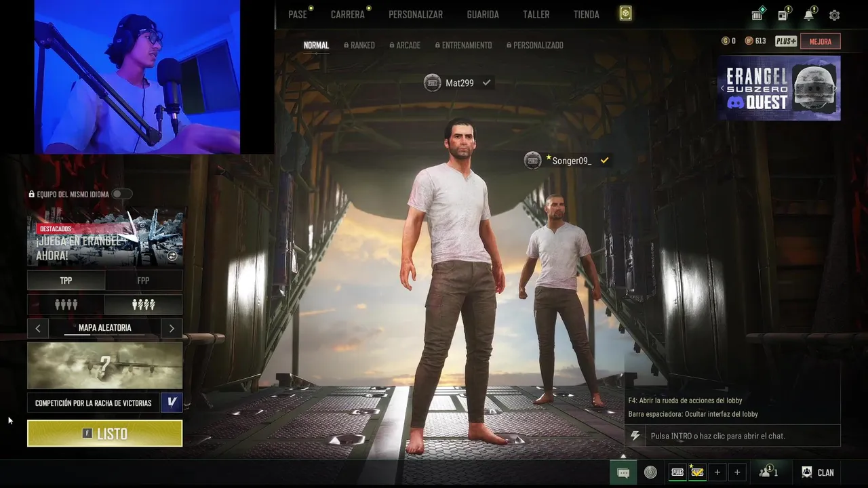Select the starred ready team slot
This screenshot has width=868, height=488.
pyautogui.click(x=697, y=472)
